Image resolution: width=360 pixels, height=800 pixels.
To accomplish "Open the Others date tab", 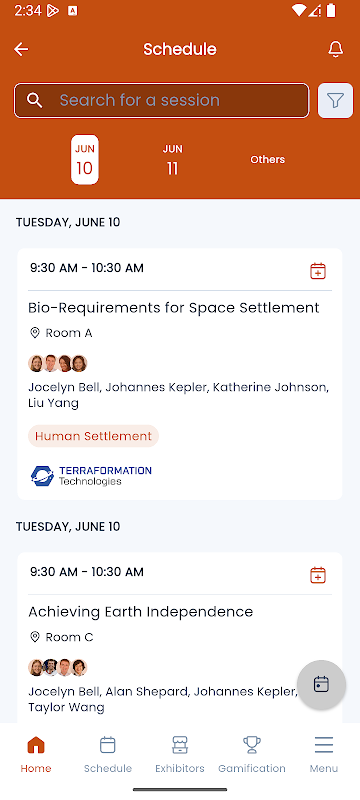I will click(x=268, y=160).
